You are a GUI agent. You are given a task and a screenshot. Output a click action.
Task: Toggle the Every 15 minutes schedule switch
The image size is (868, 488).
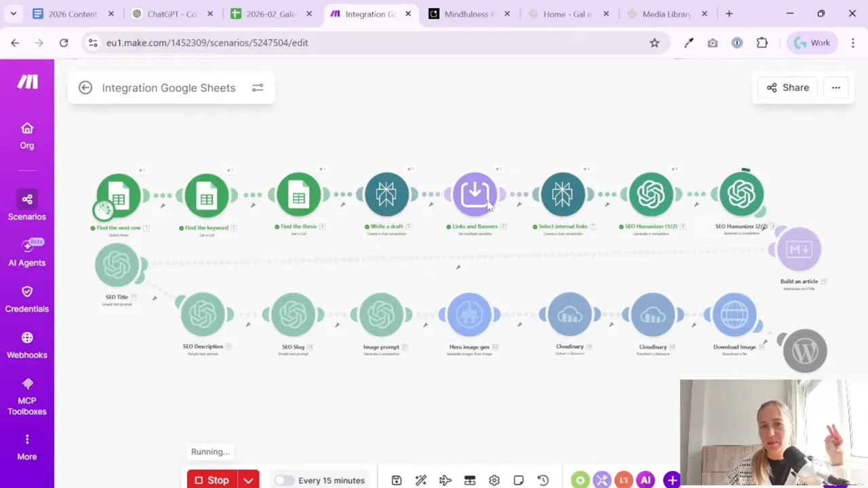[x=284, y=480]
